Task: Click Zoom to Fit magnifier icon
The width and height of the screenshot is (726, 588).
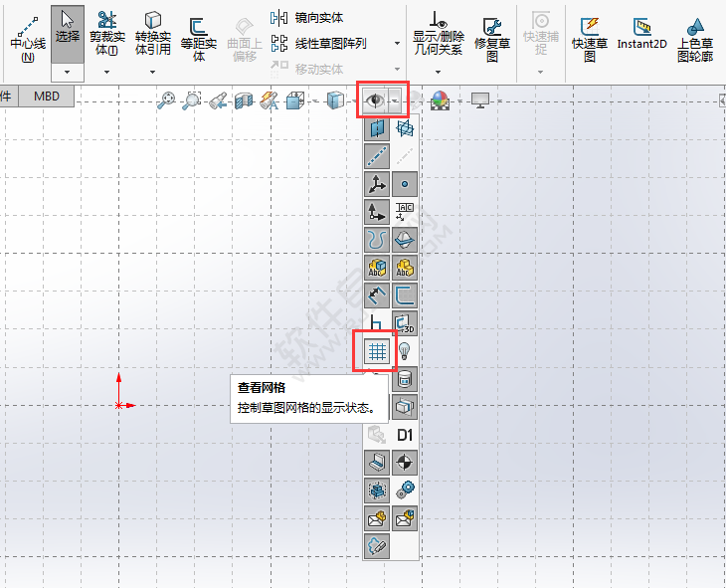Action: tap(166, 100)
